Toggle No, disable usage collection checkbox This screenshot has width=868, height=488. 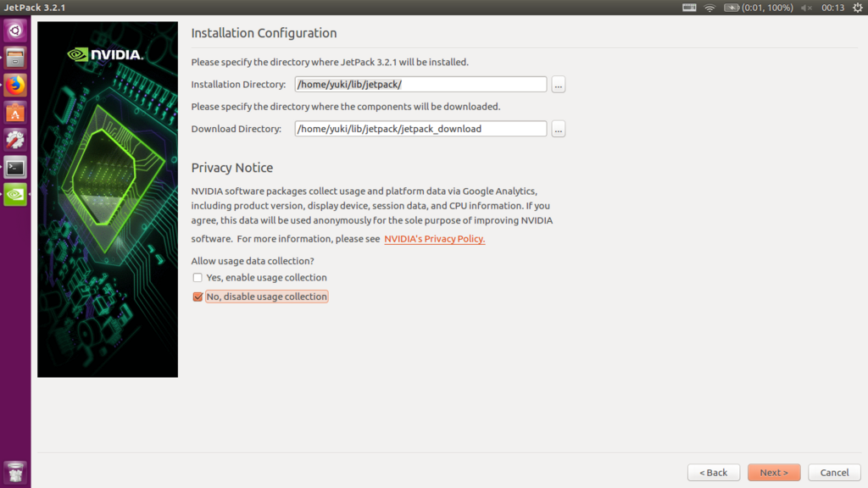(198, 297)
